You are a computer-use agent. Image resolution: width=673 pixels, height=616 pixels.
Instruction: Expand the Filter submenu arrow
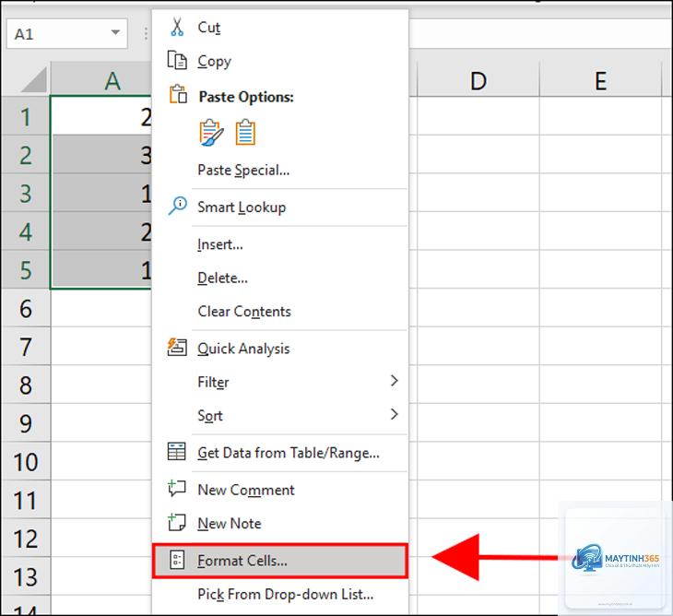(x=394, y=380)
